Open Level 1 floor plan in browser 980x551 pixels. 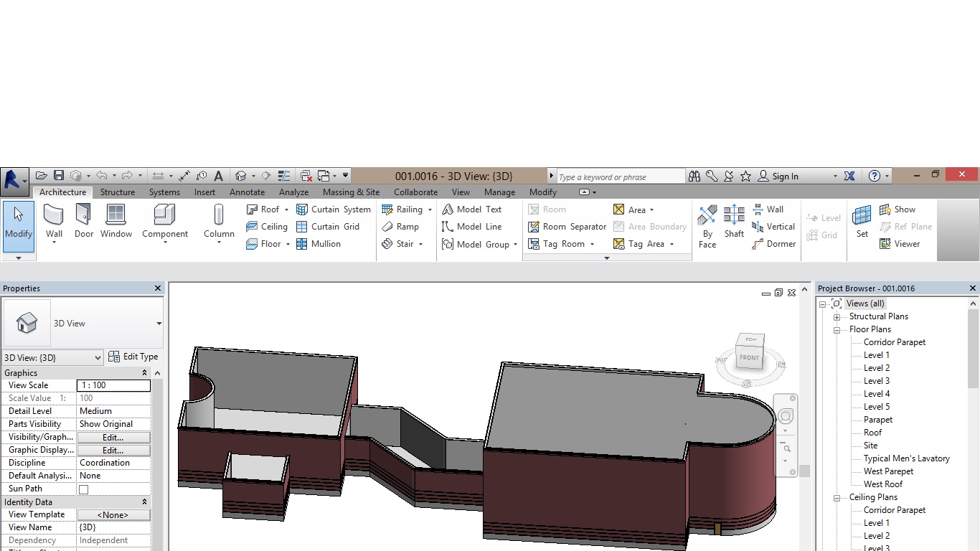[x=877, y=355]
